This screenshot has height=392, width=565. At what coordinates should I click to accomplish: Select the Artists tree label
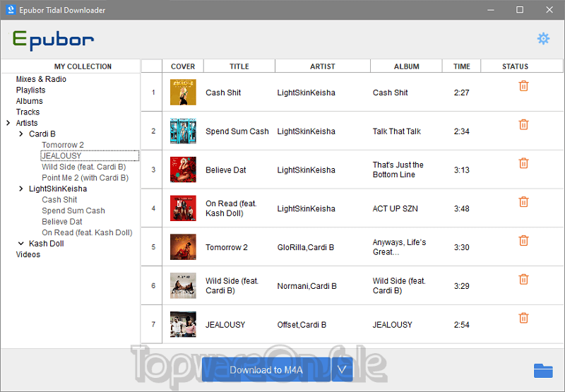coord(27,123)
